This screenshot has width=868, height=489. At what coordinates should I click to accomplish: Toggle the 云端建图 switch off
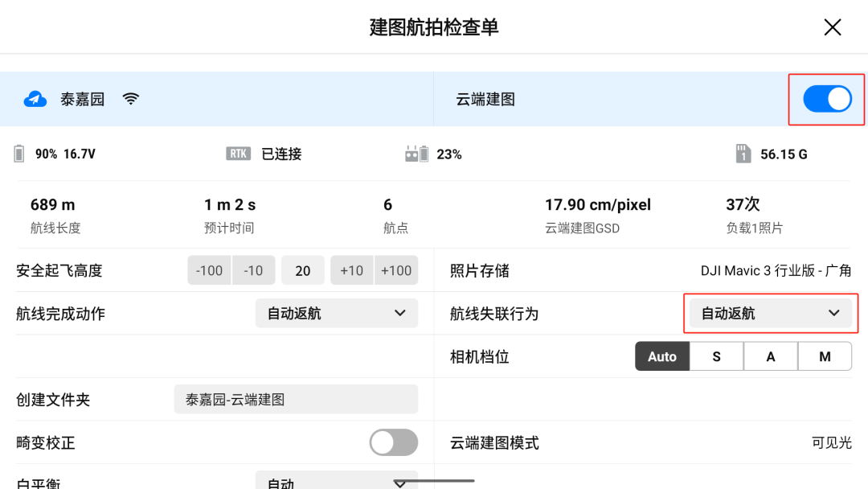(x=827, y=99)
